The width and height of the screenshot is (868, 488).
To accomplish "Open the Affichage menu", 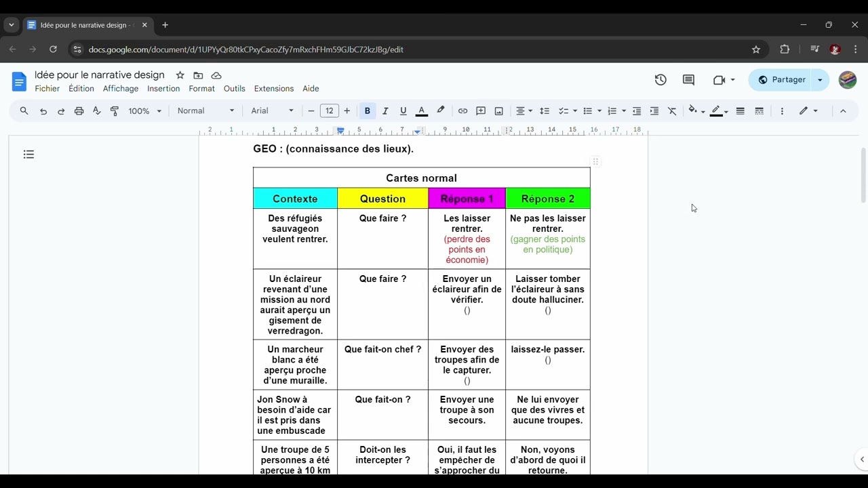I will pos(121,89).
